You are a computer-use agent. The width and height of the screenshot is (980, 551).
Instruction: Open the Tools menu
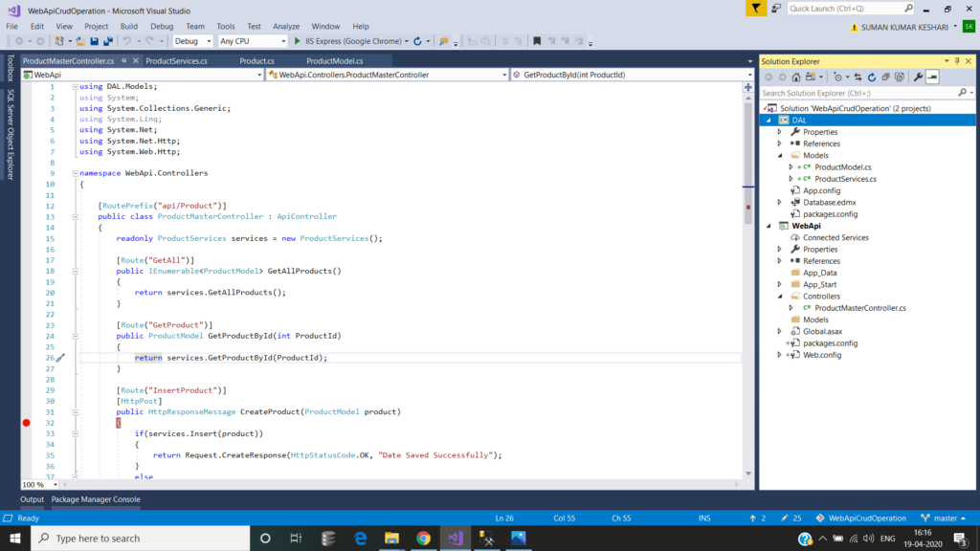[226, 26]
